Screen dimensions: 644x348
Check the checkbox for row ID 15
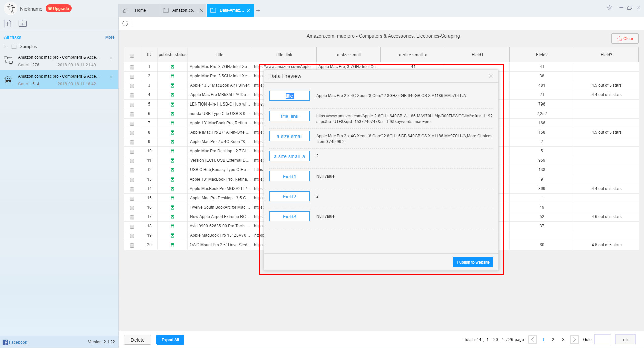pyautogui.click(x=132, y=199)
